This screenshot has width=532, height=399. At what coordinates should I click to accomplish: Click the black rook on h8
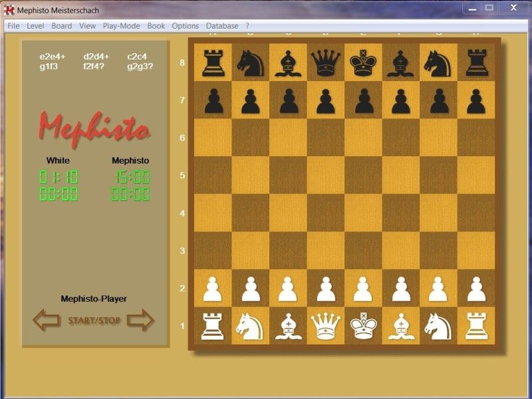[477, 63]
